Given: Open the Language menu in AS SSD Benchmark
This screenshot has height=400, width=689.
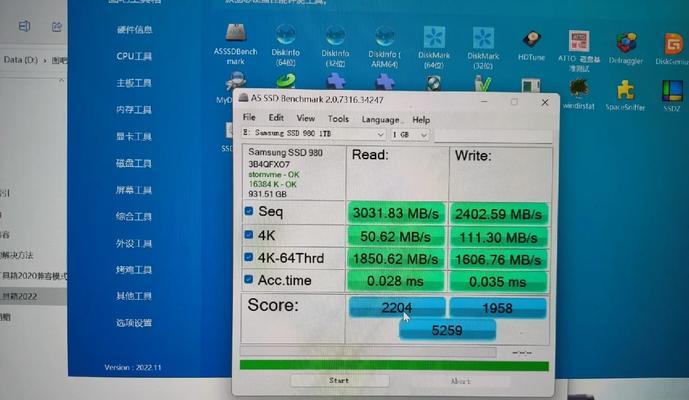Looking at the screenshot, I should (x=380, y=120).
